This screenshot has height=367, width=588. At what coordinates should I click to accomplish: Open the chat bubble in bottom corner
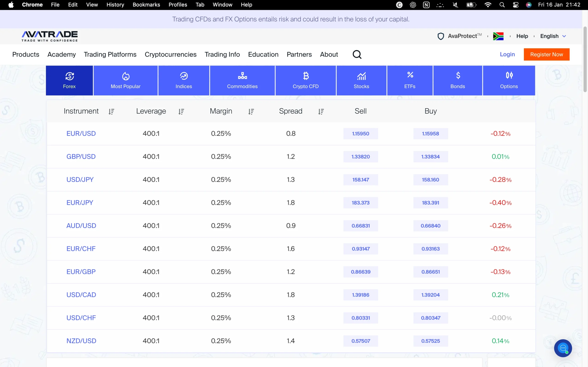tap(563, 348)
